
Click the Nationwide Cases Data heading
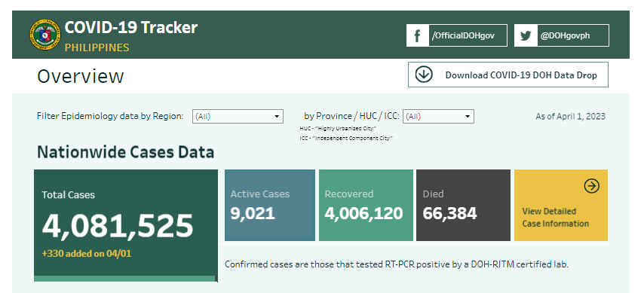(x=126, y=152)
